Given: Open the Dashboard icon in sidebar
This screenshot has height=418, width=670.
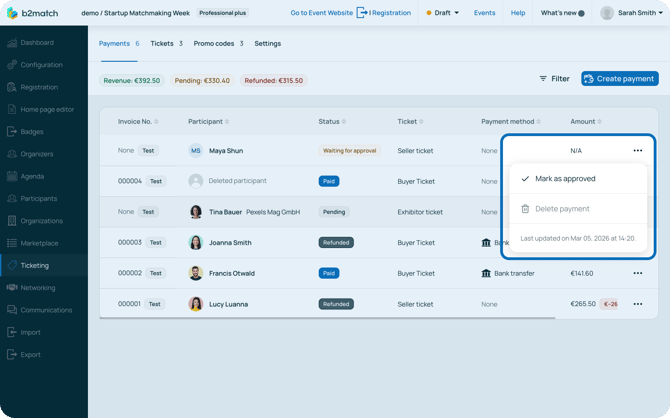Looking at the screenshot, I should (x=12, y=43).
